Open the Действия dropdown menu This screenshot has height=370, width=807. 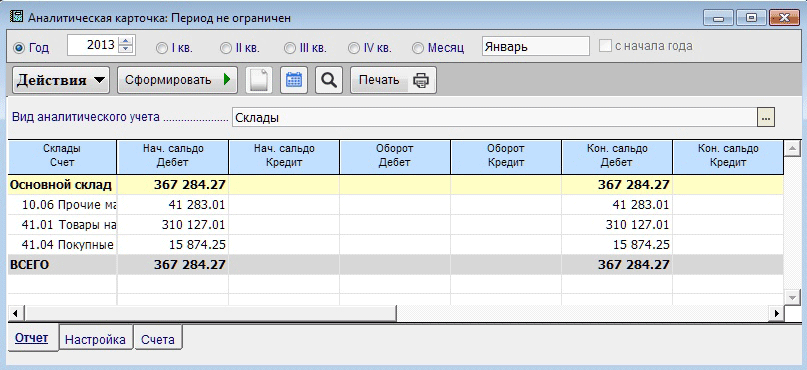61,80
